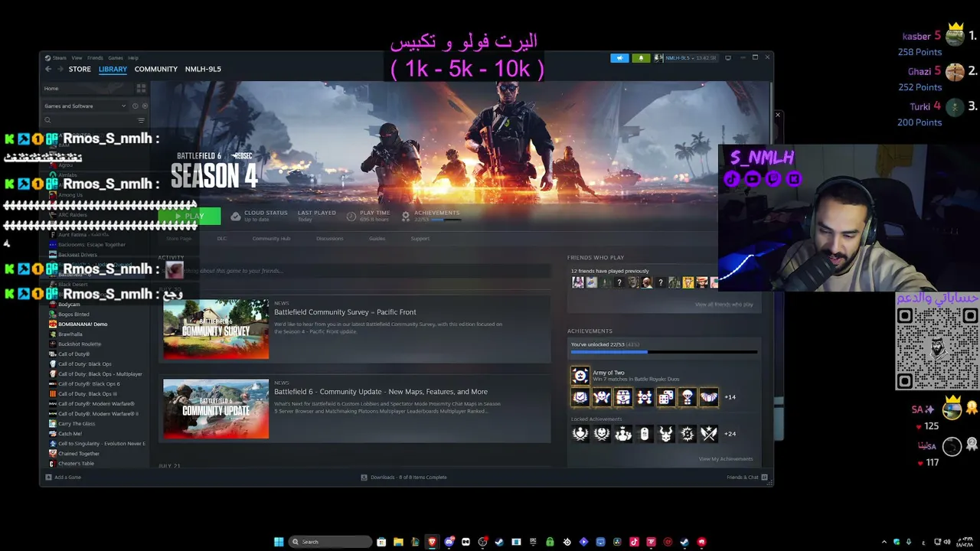This screenshot has width=980, height=551.
Task: Click the Cloud Status icon
Action: (235, 216)
